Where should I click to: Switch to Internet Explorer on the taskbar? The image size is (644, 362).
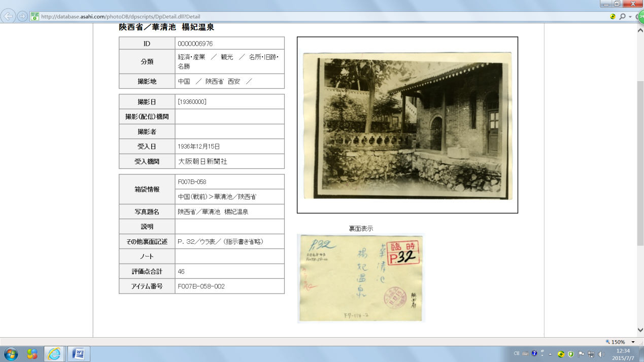[54, 353]
